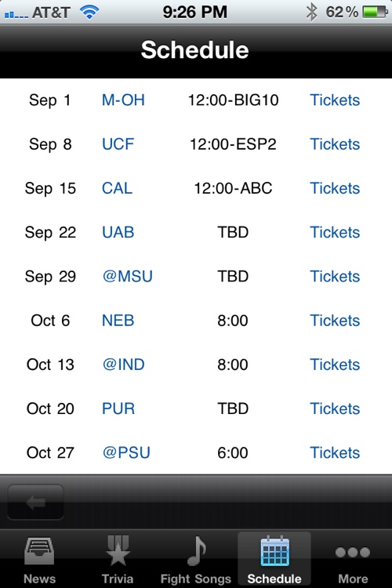Open the @PSU opponent link
This screenshot has width=392, height=588.
[x=126, y=452]
